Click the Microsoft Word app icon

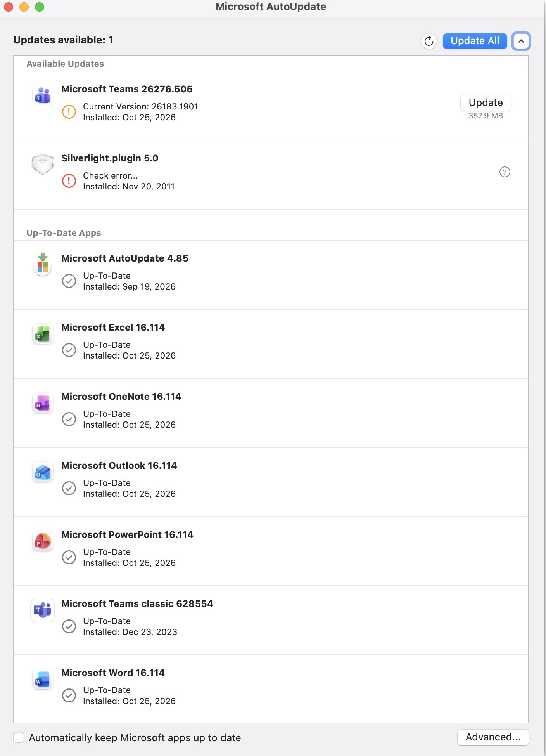point(43,680)
